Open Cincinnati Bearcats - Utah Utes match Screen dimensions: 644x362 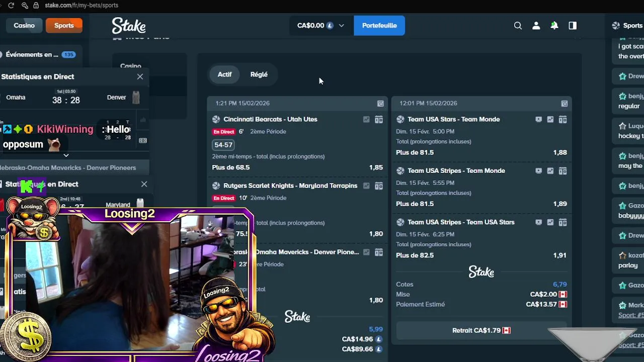pos(270,119)
